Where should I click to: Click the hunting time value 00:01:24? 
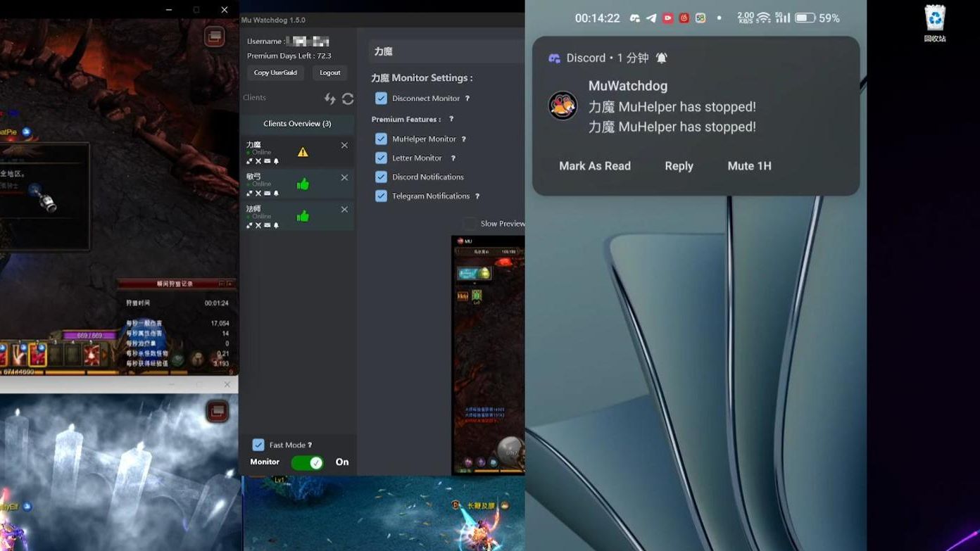coord(217,303)
